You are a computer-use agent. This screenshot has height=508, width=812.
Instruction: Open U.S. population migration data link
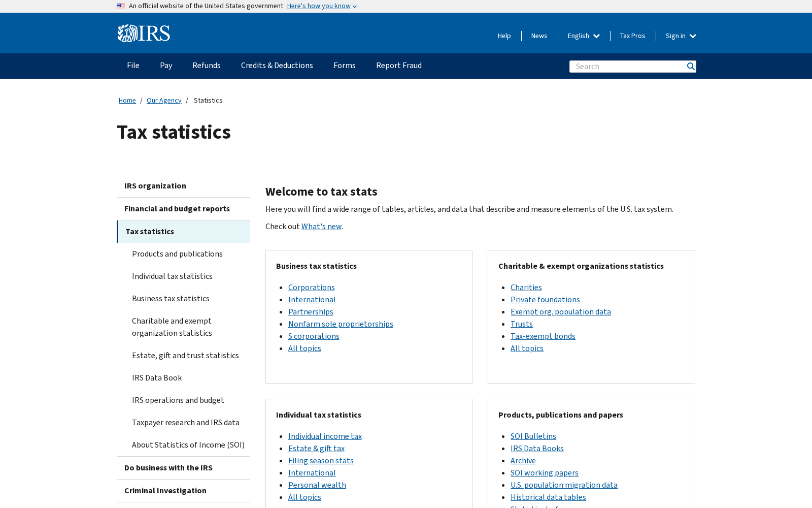point(564,485)
